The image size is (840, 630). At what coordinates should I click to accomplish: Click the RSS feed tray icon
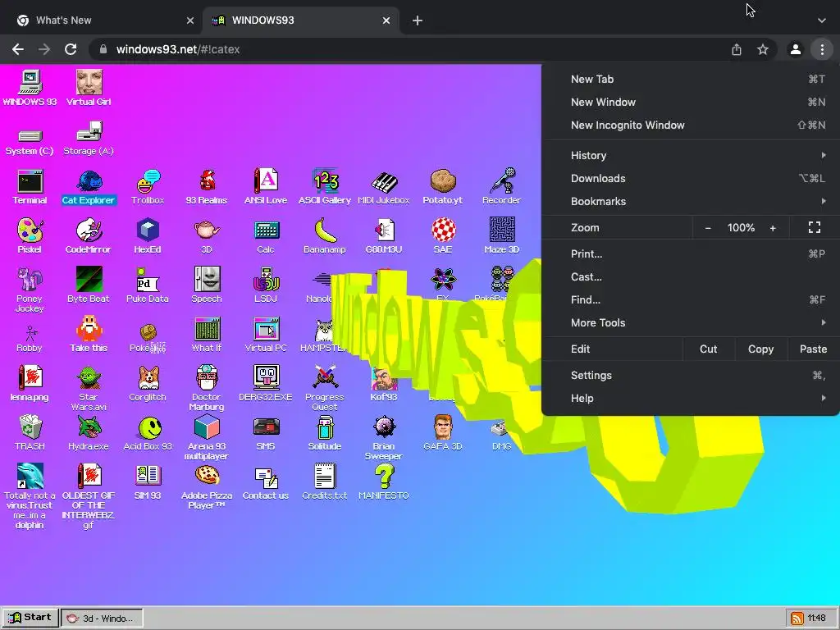pyautogui.click(x=797, y=619)
